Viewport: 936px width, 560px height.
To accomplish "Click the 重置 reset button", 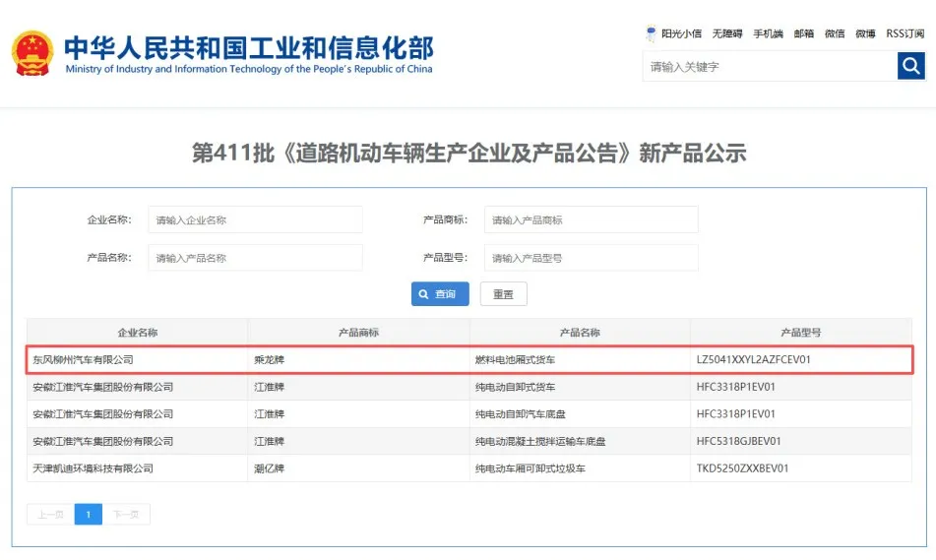I will [503, 293].
